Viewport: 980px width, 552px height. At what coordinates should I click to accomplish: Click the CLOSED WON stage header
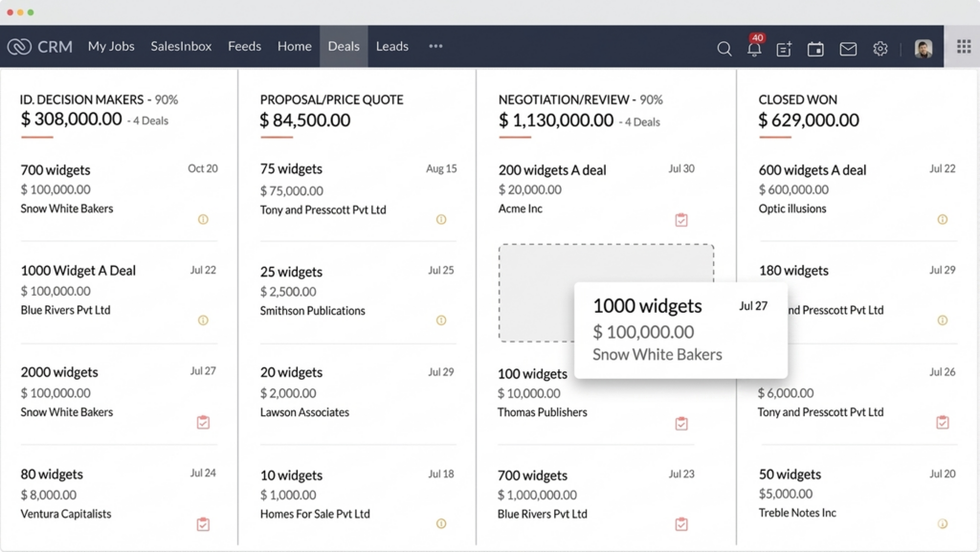click(797, 99)
